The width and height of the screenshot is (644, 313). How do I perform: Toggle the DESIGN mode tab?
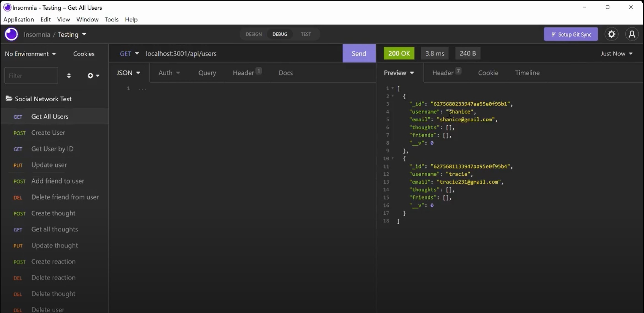(x=254, y=34)
